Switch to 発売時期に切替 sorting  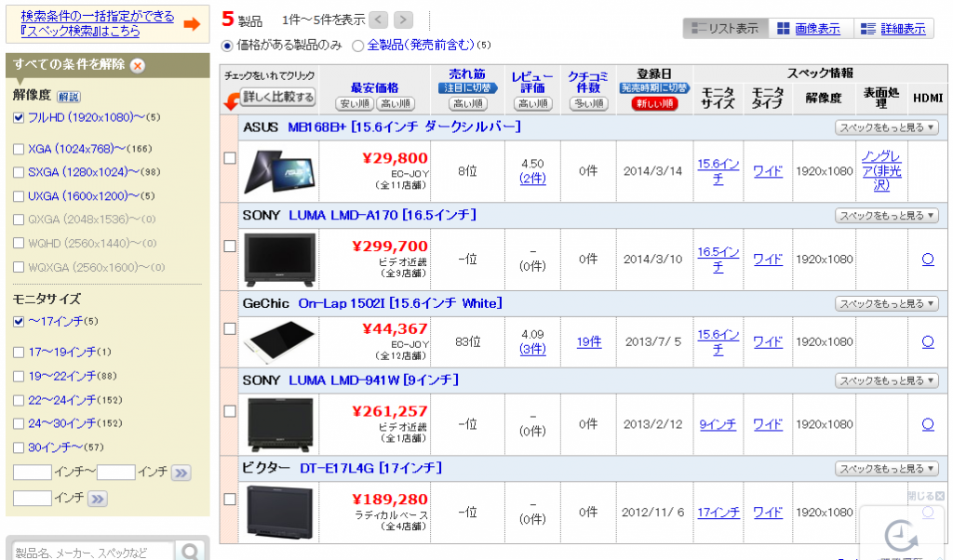[654, 88]
